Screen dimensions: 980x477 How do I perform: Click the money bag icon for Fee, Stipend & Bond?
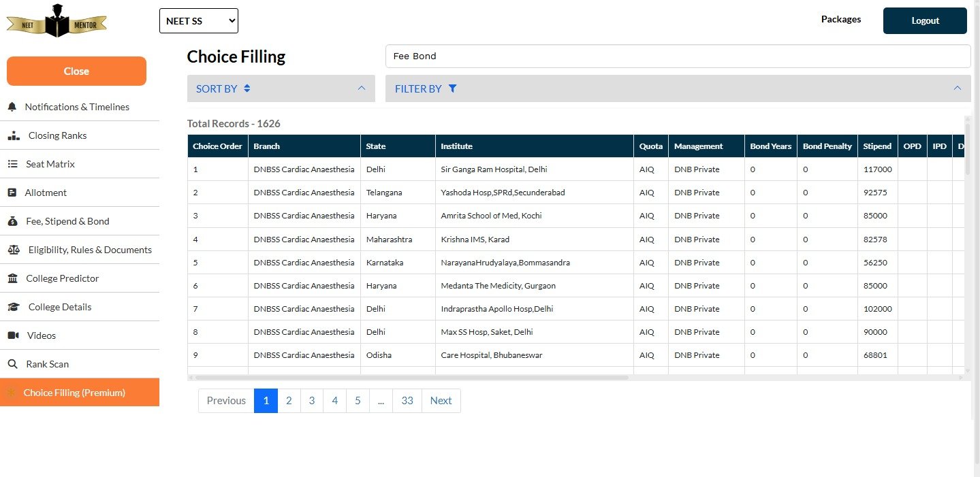pyautogui.click(x=12, y=221)
